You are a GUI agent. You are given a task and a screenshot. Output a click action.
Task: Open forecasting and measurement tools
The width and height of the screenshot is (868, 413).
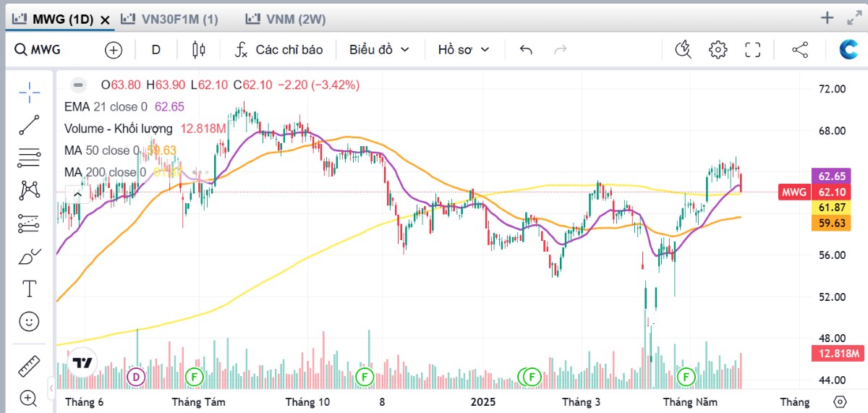click(x=29, y=223)
